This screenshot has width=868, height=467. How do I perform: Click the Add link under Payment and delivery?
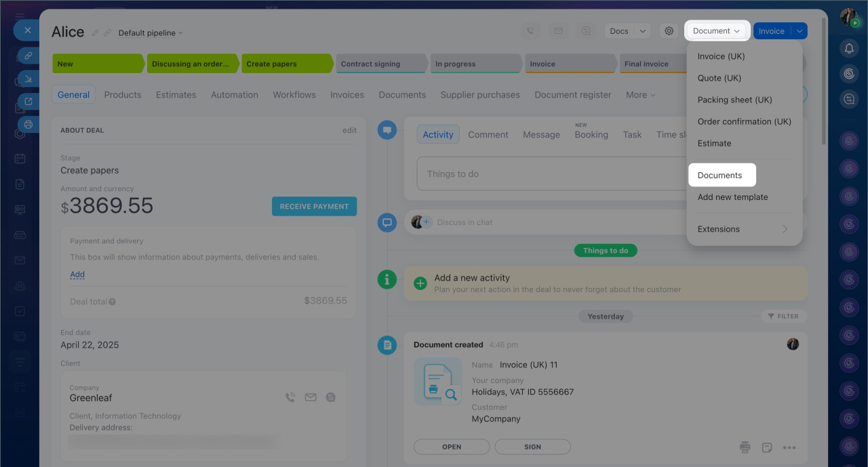coord(77,275)
